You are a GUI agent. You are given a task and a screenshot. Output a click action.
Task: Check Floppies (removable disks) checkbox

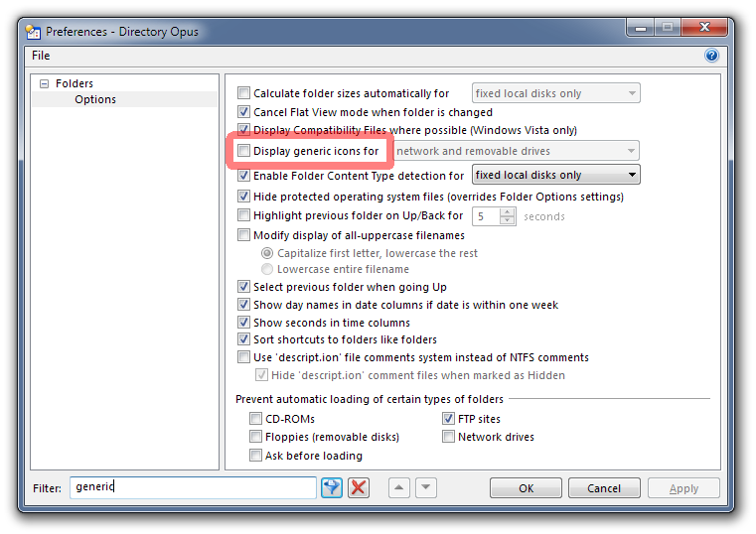pyautogui.click(x=255, y=437)
